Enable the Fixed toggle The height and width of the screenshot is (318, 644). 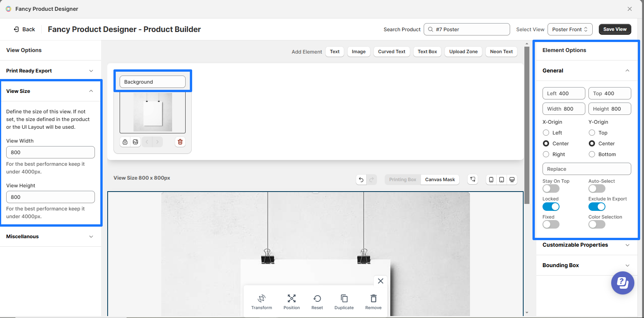[551, 224]
